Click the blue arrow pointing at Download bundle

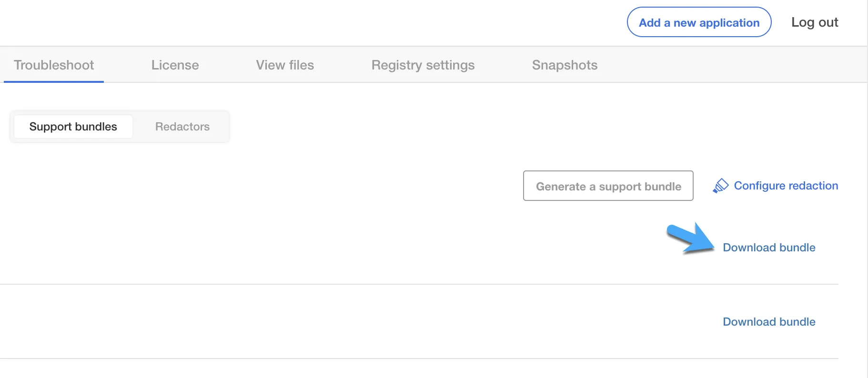coord(690,238)
